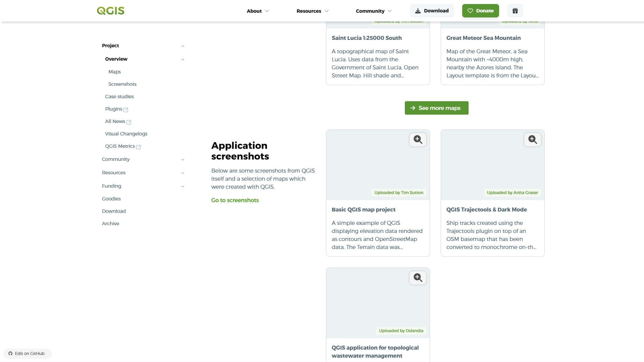The height and width of the screenshot is (362, 644).
Task: Click the GitHub icon in Edit on GitHub
Action: point(10,354)
